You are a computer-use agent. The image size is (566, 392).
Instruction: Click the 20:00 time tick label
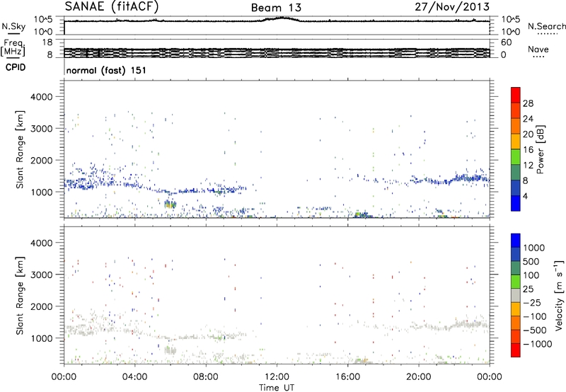click(x=419, y=377)
